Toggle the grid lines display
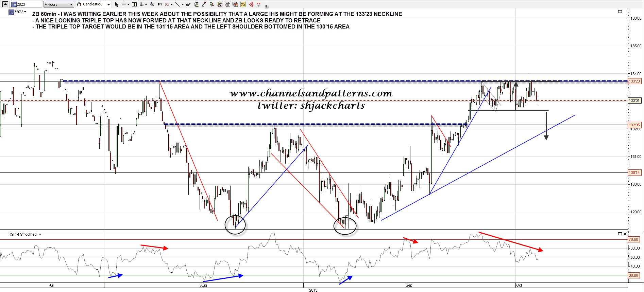Image resolution: width=644 pixels, height=292 pixels. [x=142, y=4]
